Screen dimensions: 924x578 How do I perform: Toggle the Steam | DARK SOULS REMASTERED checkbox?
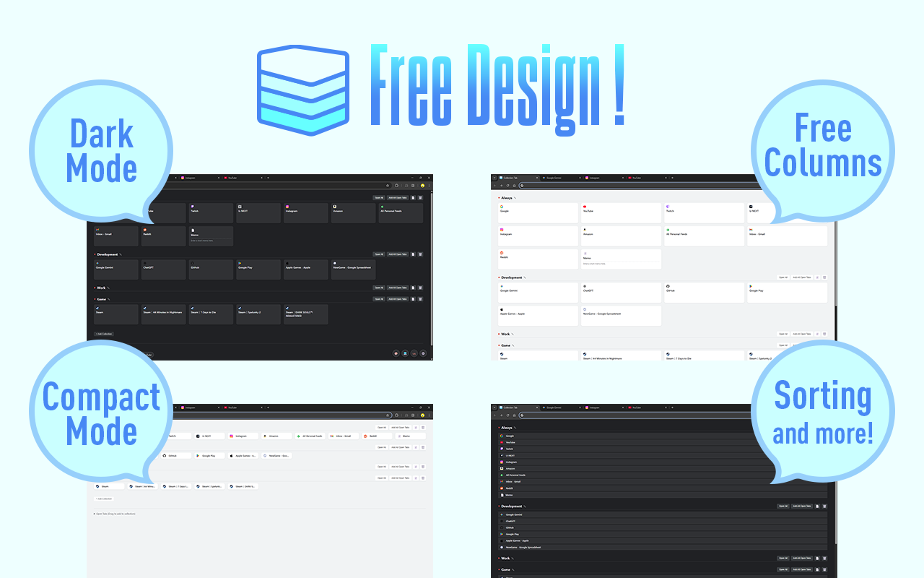pyautogui.click(x=287, y=307)
